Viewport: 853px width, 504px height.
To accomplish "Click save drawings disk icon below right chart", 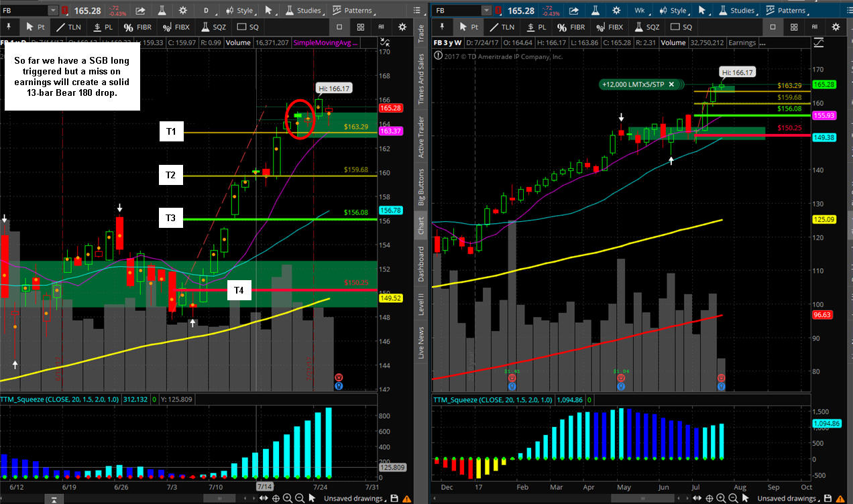I will (826, 498).
